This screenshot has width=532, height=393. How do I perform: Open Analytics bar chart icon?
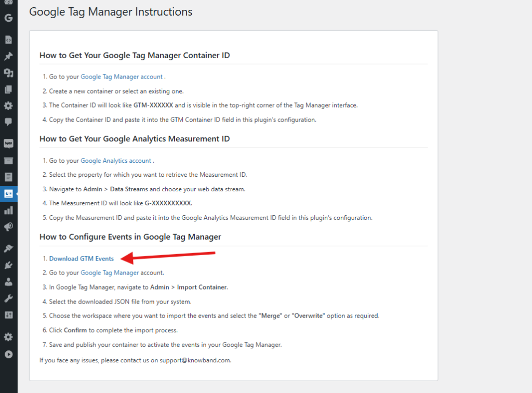[x=8, y=211]
